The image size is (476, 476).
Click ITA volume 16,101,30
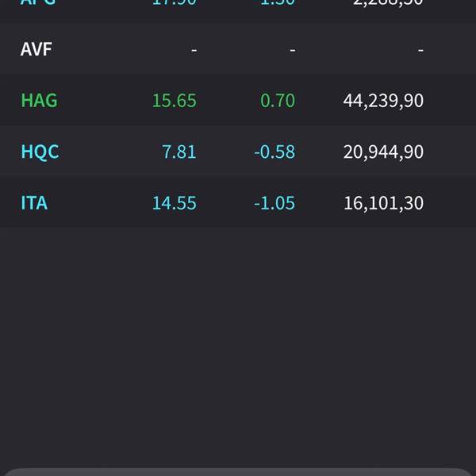pyautogui.click(x=383, y=203)
